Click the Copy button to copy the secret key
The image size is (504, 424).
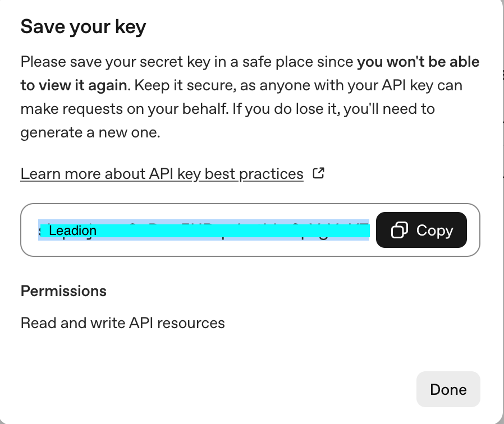[421, 230]
